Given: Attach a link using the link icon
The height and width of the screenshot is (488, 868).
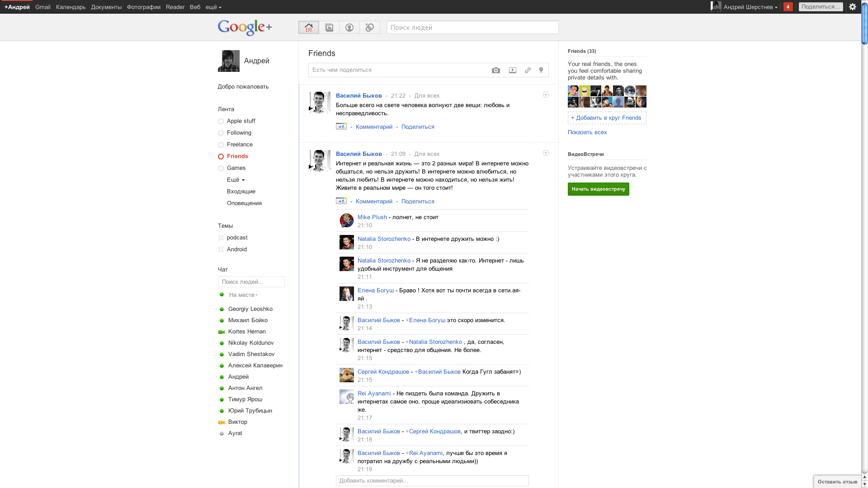Looking at the screenshot, I should pyautogui.click(x=528, y=70).
